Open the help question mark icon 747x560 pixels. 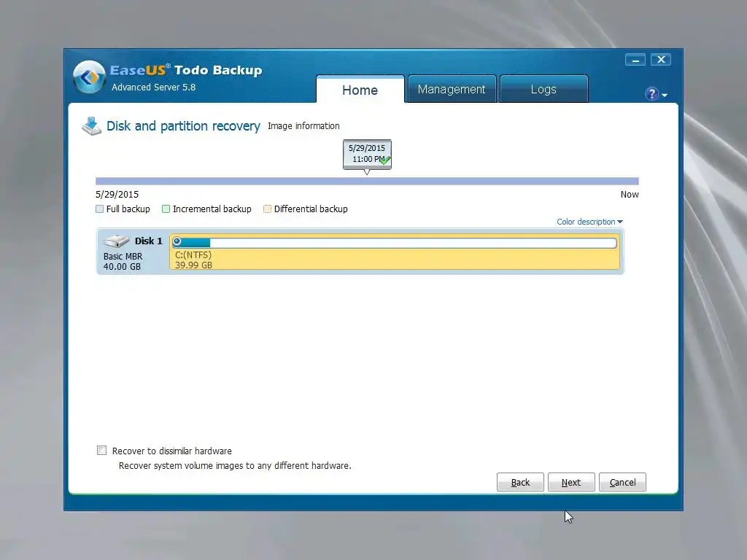point(651,94)
